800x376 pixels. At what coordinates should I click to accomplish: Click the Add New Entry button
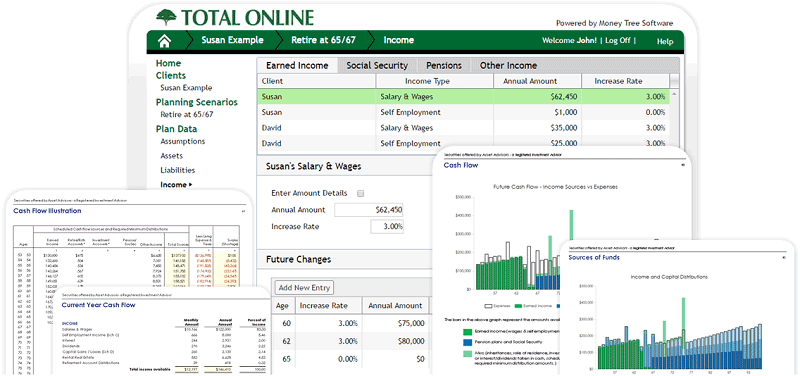coord(305,288)
